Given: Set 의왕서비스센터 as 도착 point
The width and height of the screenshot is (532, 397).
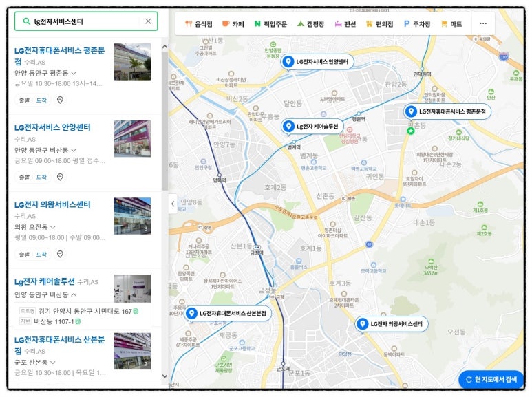Looking at the screenshot, I should 41,255.
